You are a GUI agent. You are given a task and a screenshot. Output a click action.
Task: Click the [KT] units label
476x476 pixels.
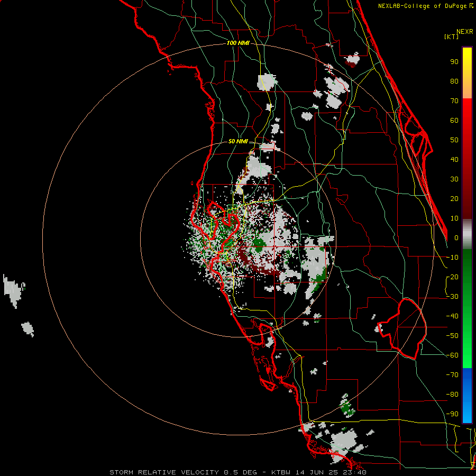(452, 36)
